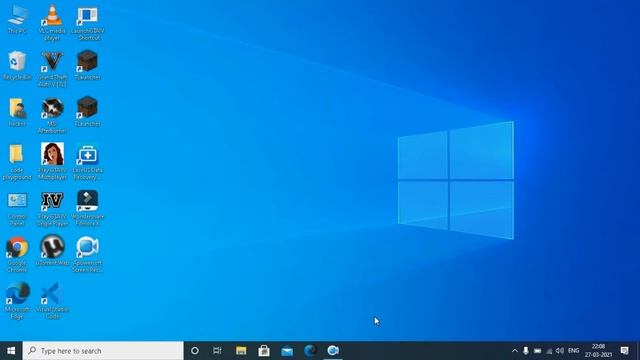
Task: Open the Mail app from the taskbar
Action: point(287,351)
